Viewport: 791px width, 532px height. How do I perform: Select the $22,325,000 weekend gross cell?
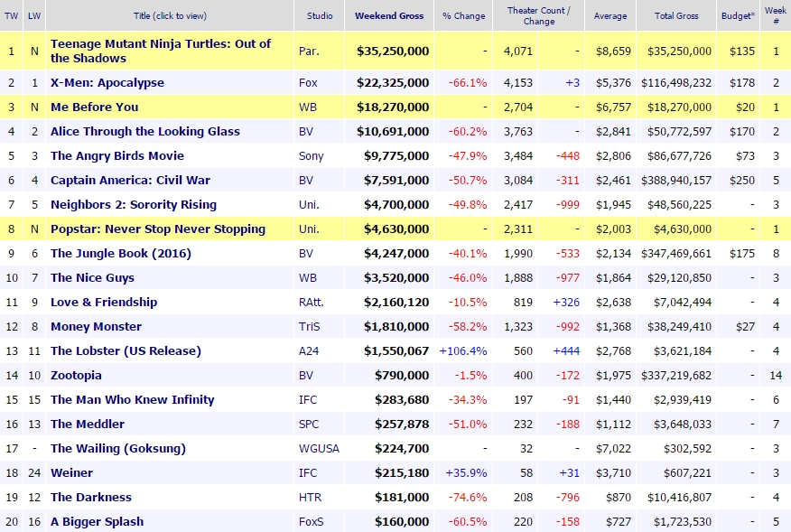(x=393, y=83)
